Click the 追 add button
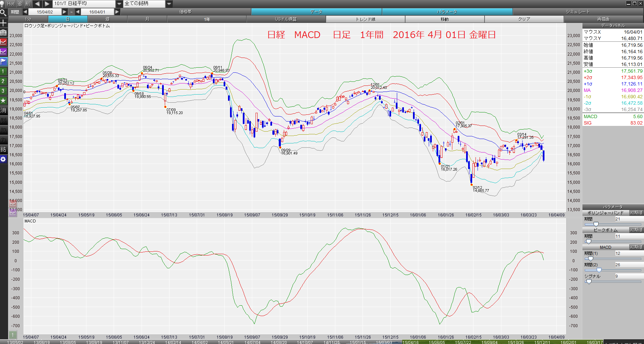 click(x=20, y=4)
